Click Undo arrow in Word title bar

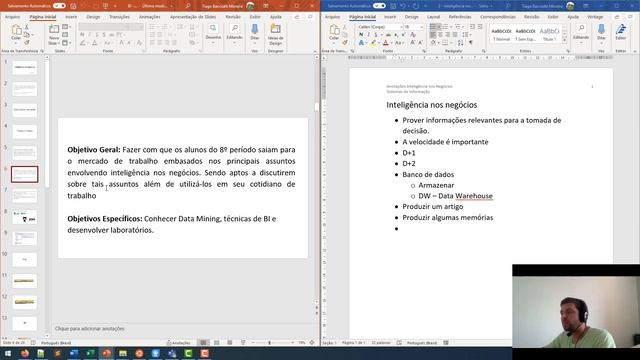point(403,6)
